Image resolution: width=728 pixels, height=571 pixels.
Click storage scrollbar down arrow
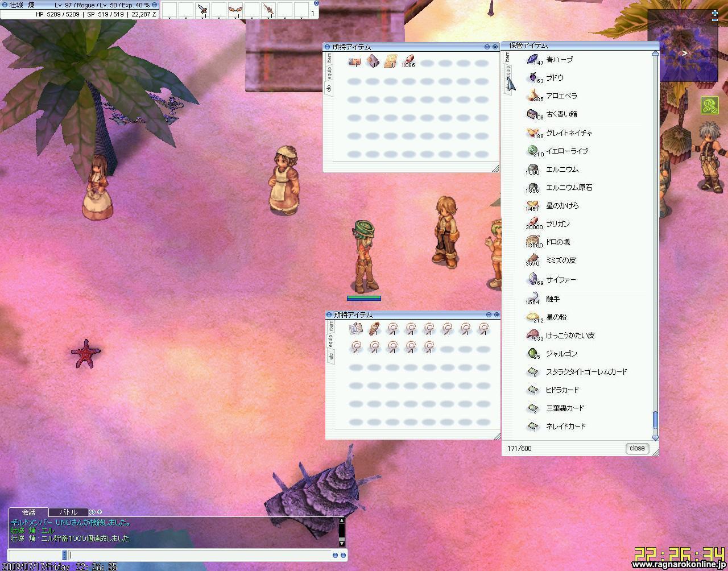(655, 438)
